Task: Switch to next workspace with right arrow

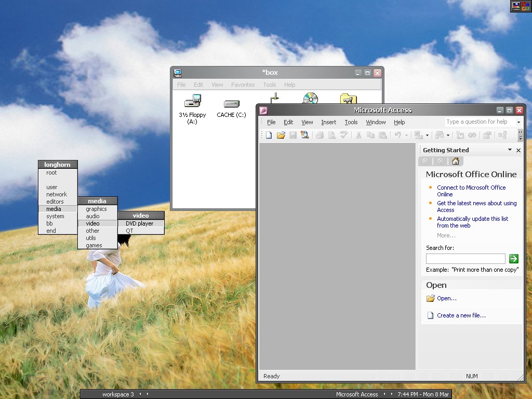Action: 147,394
